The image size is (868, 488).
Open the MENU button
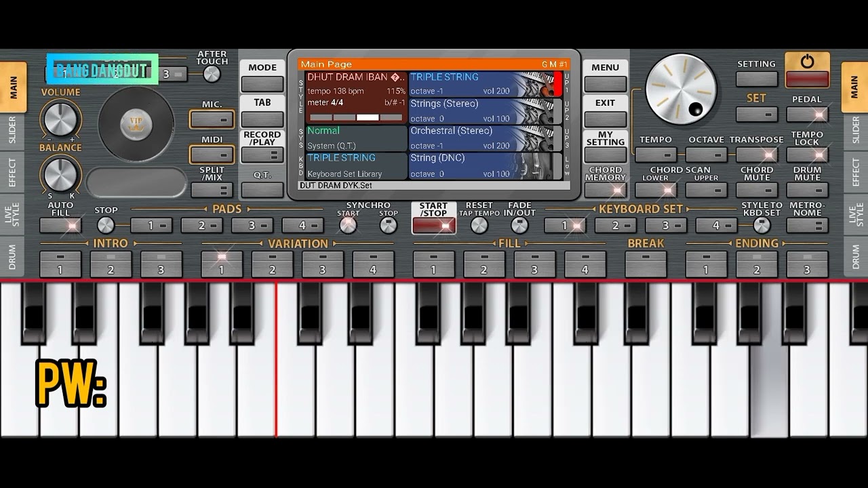point(606,83)
